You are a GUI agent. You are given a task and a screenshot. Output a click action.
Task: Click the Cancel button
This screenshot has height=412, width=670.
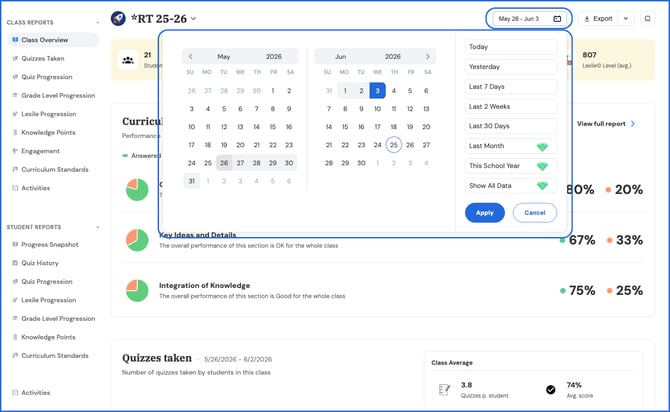535,213
